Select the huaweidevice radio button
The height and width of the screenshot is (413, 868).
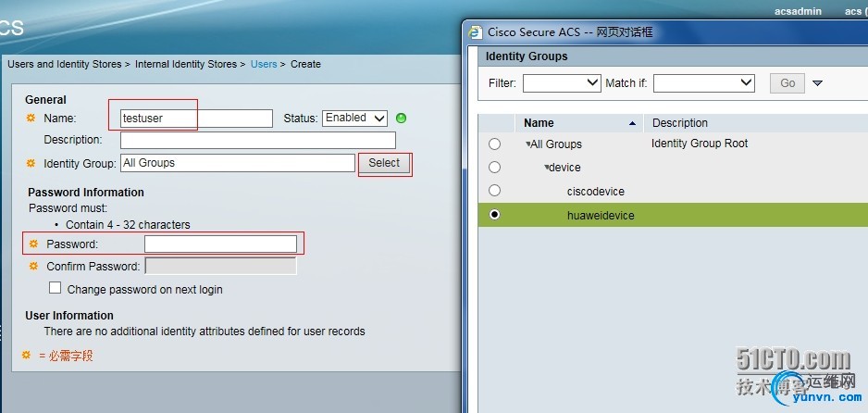[x=494, y=214]
